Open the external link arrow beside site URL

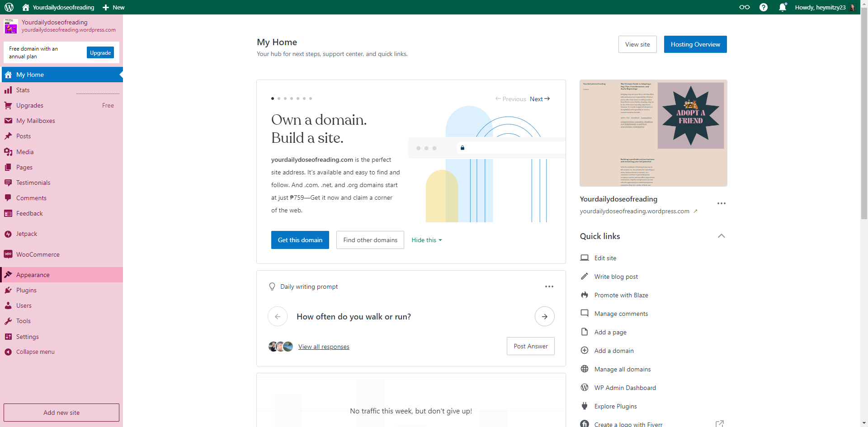tap(695, 211)
